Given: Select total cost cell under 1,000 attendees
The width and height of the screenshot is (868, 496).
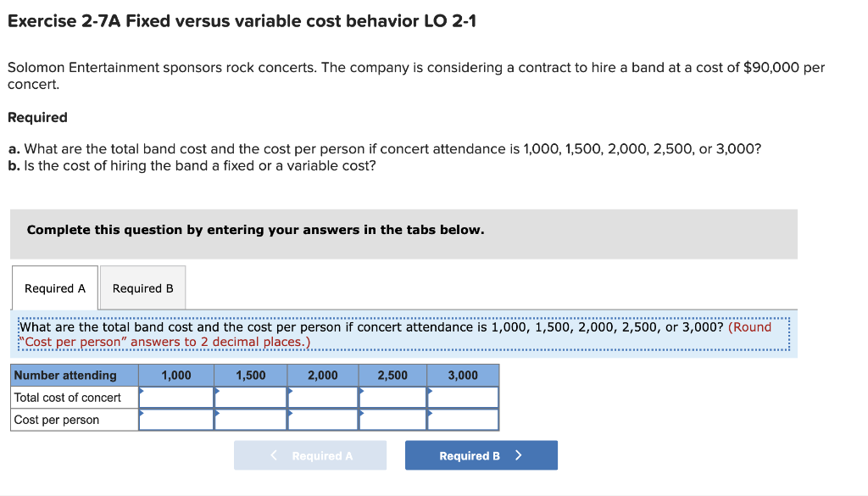Looking at the screenshot, I should pyautogui.click(x=176, y=396).
